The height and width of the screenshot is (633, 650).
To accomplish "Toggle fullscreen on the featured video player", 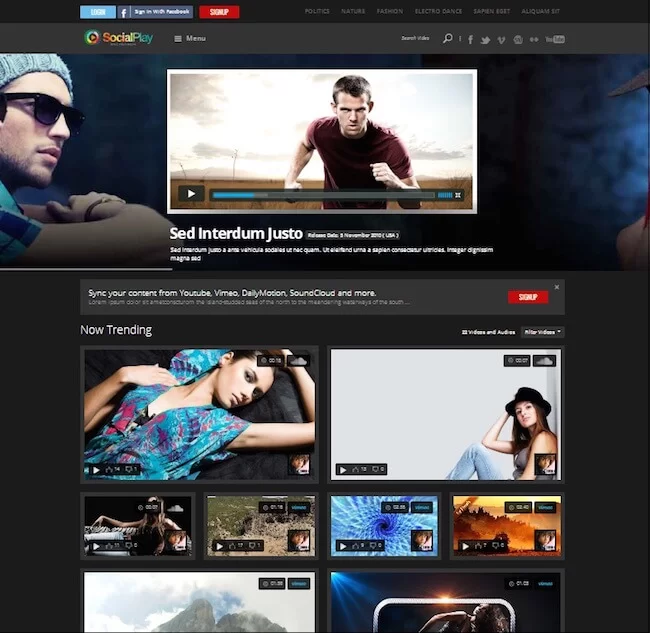I will [458, 195].
